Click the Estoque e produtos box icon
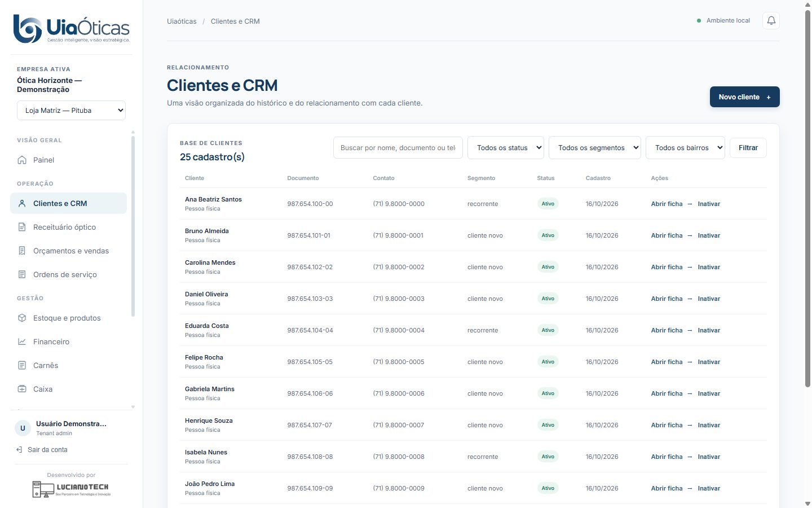The height and width of the screenshot is (508, 812). (x=22, y=318)
